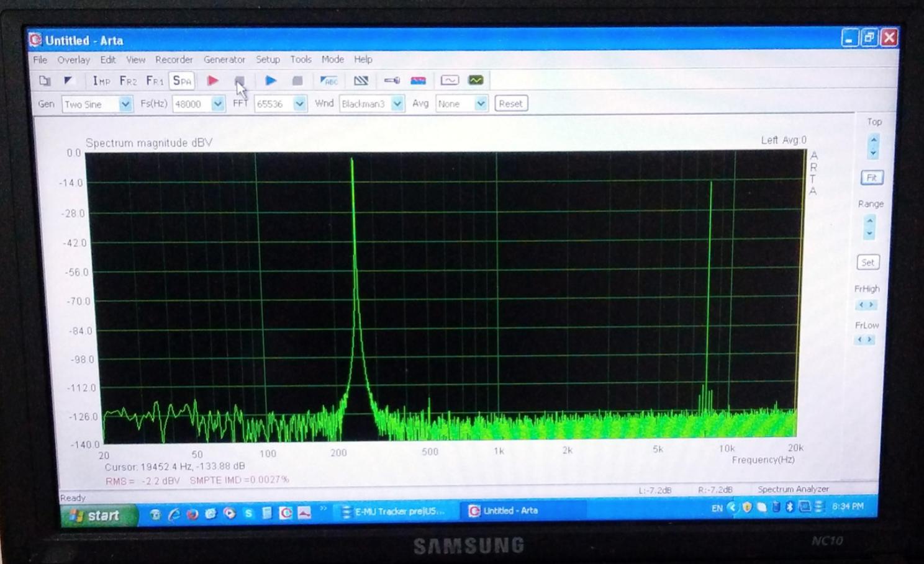Screen dimensions: 924x564
Task: Click the security shield tray icon
Action: coord(747,508)
